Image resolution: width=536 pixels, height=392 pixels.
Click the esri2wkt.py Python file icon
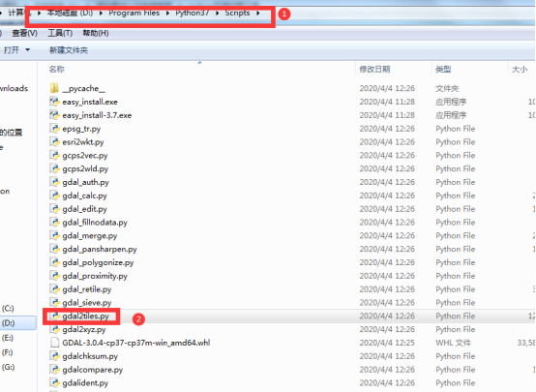coord(54,142)
